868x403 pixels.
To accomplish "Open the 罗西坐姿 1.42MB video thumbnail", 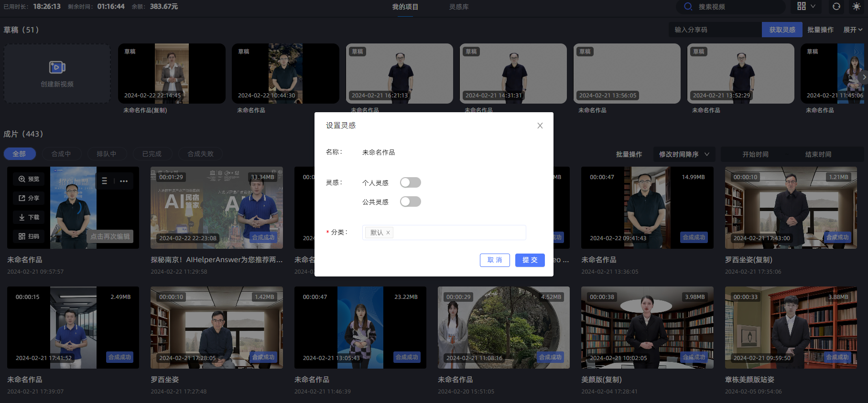I will (217, 328).
